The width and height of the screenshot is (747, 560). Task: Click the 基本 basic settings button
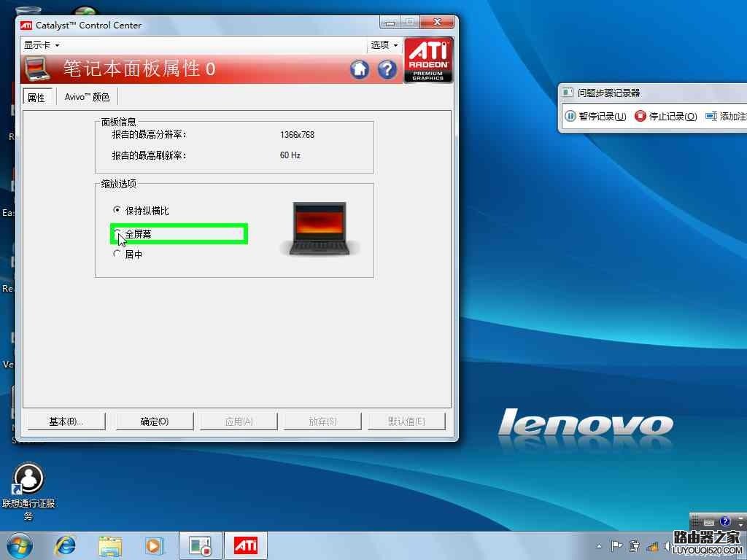(66, 421)
